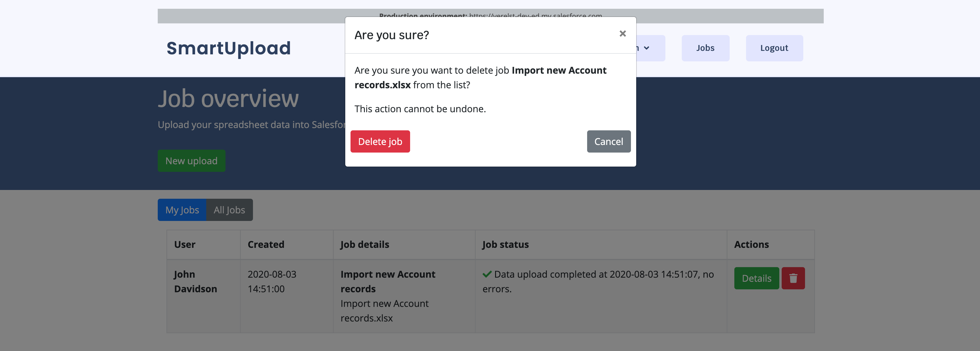Click the John Davidson user cell

point(195,281)
